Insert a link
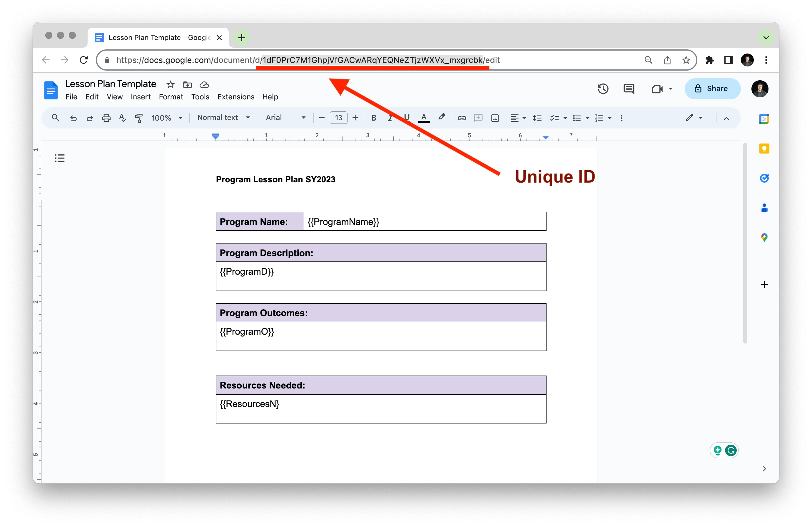812x527 pixels. pyautogui.click(x=462, y=118)
